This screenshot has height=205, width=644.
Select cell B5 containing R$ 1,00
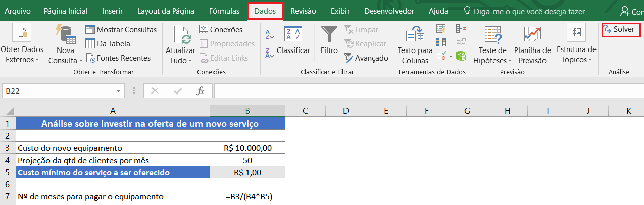(247, 172)
